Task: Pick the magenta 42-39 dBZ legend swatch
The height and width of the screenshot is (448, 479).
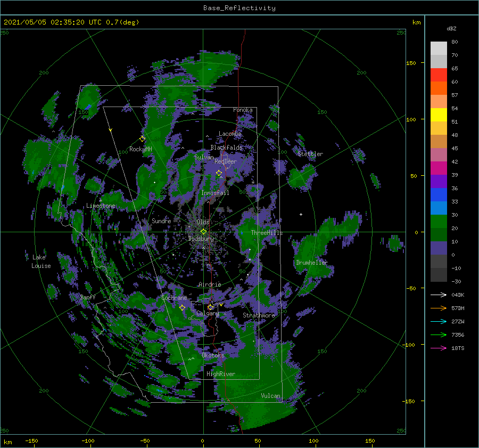Action: (x=439, y=168)
